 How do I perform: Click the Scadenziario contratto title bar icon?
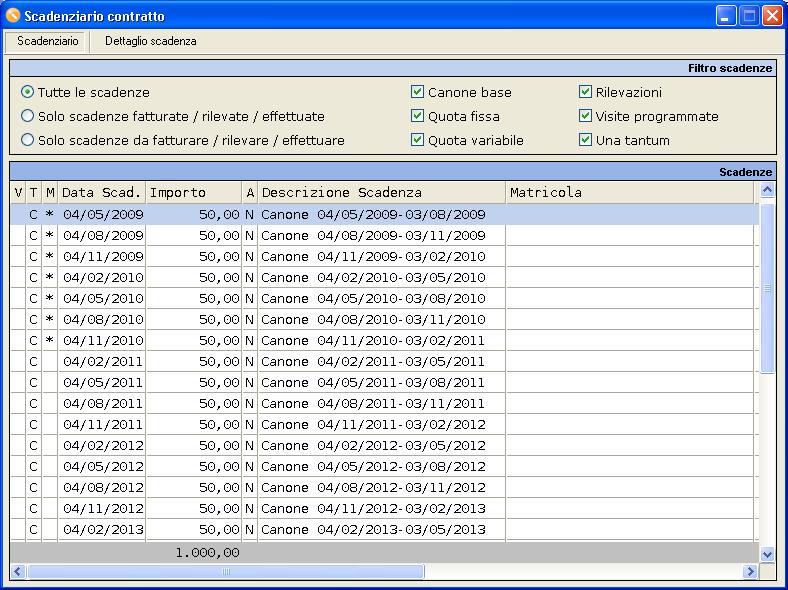(13, 16)
